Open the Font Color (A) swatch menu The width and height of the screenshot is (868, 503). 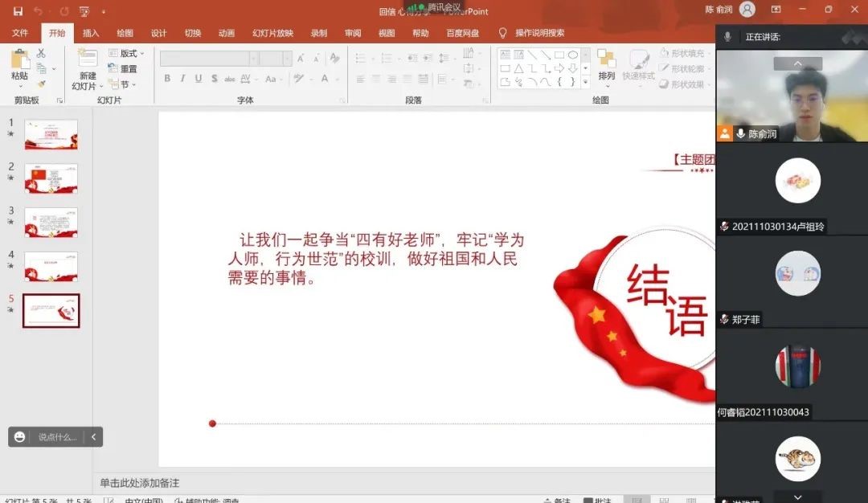[325, 79]
